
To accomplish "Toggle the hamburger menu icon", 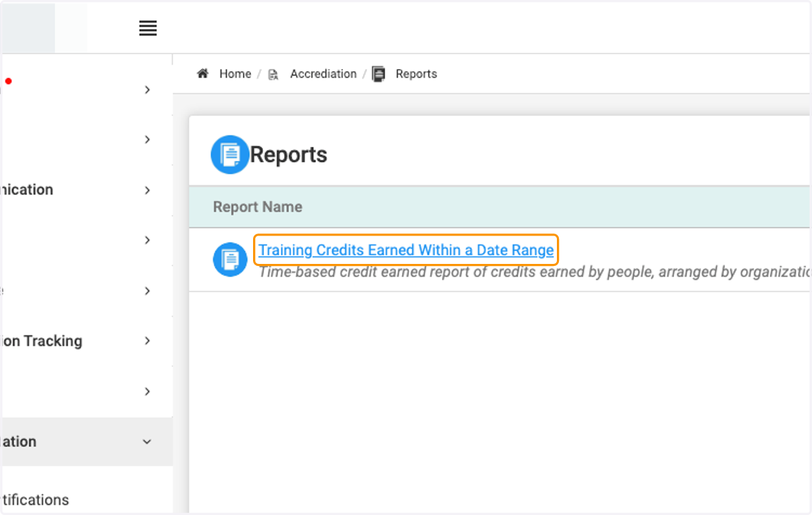I will (148, 28).
